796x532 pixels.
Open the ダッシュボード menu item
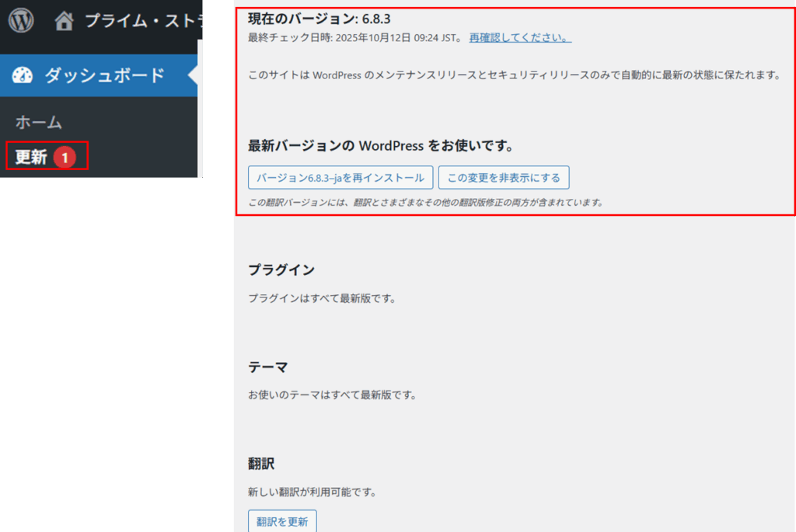click(x=104, y=75)
